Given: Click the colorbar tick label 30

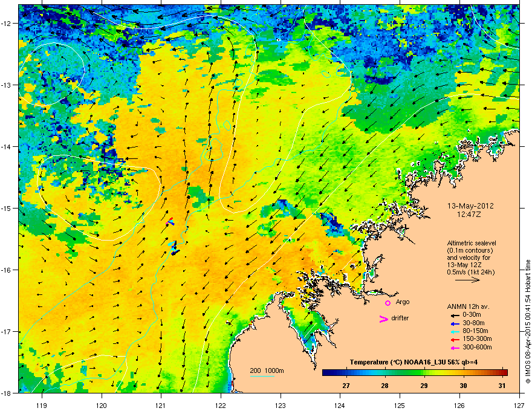Looking at the screenshot, I should coord(463,386).
